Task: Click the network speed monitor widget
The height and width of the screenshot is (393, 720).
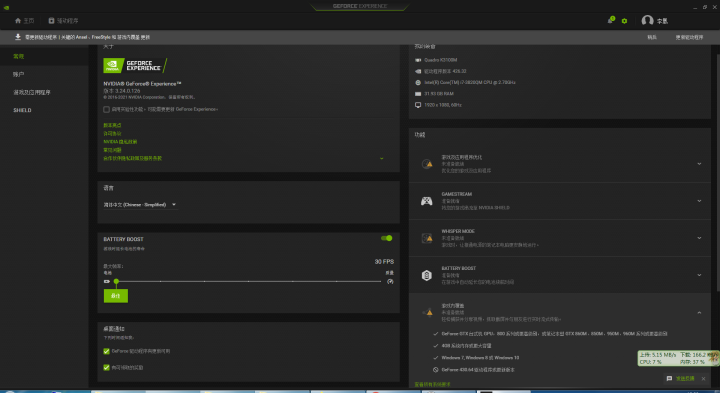Action: click(x=678, y=358)
